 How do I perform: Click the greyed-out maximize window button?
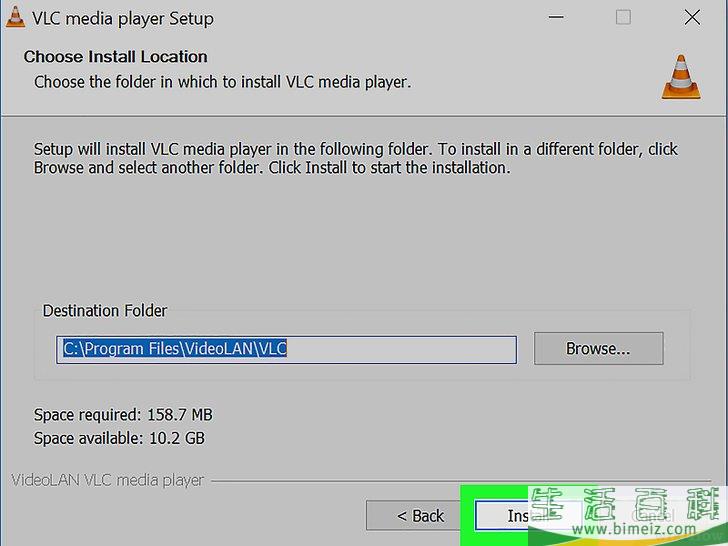623,18
